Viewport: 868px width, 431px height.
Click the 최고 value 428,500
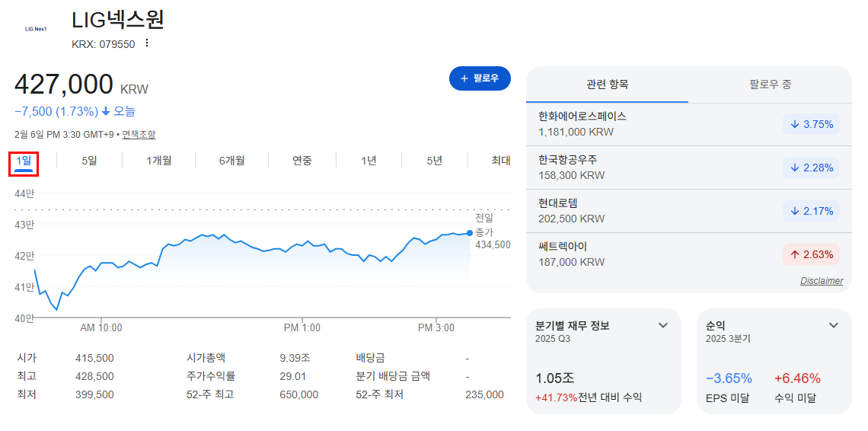(x=94, y=377)
